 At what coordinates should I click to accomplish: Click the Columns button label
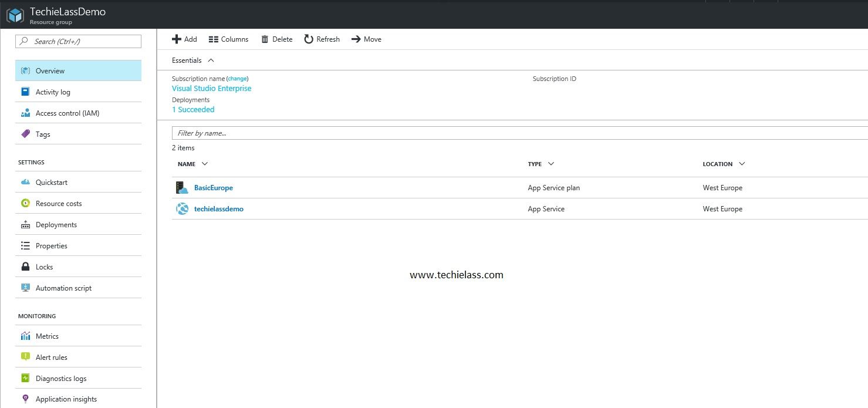(235, 39)
